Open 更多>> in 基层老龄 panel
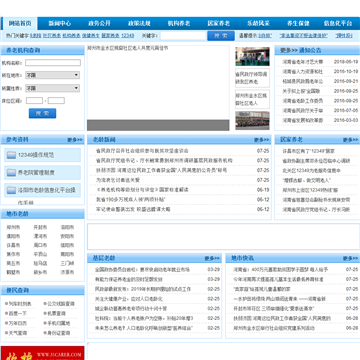This screenshot has height=360, width=360. [212, 258]
